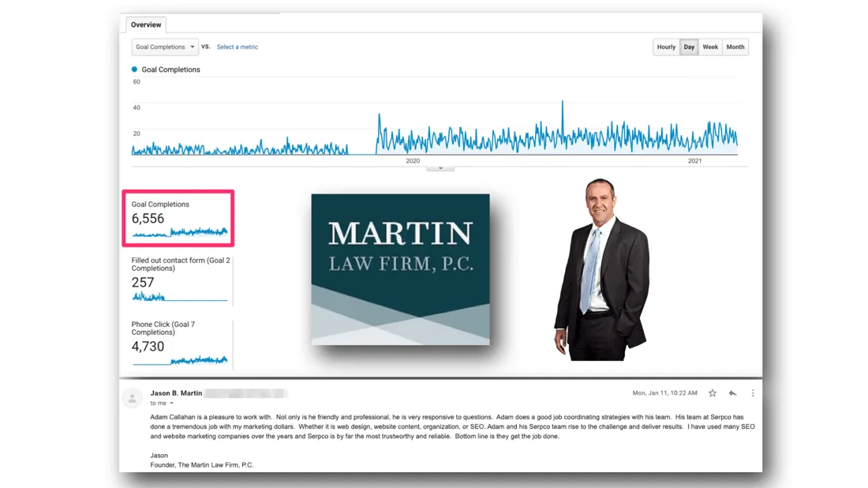This screenshot has width=868, height=488.
Task: Click the 2020 label on the chart axis
Action: [413, 161]
